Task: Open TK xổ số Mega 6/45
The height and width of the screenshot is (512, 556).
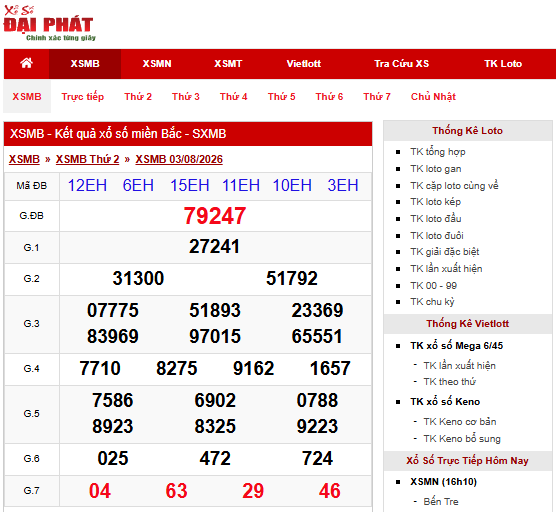Action: 457,346
